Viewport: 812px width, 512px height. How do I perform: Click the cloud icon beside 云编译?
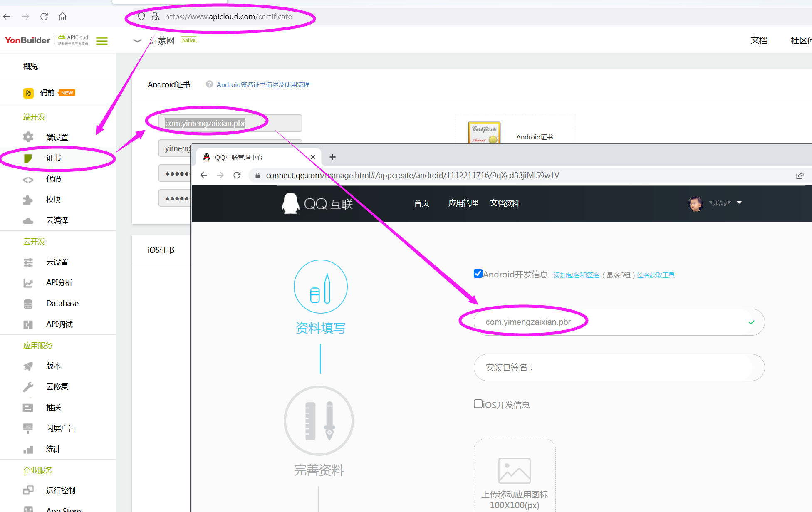coord(28,221)
